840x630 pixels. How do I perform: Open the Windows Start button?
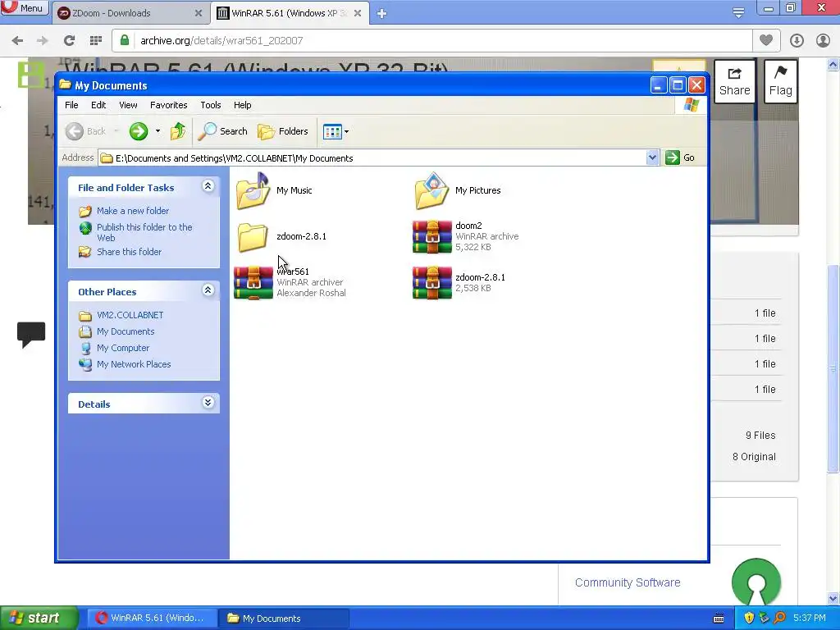click(x=39, y=619)
